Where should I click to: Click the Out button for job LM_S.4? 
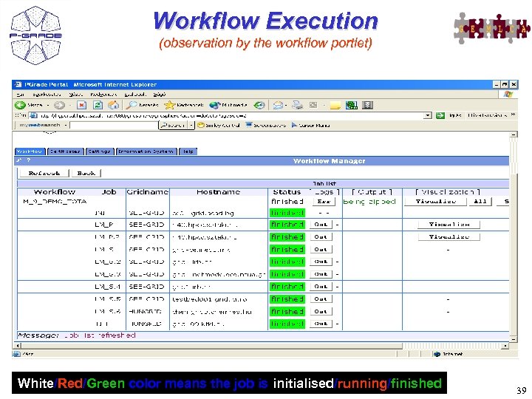(x=321, y=287)
